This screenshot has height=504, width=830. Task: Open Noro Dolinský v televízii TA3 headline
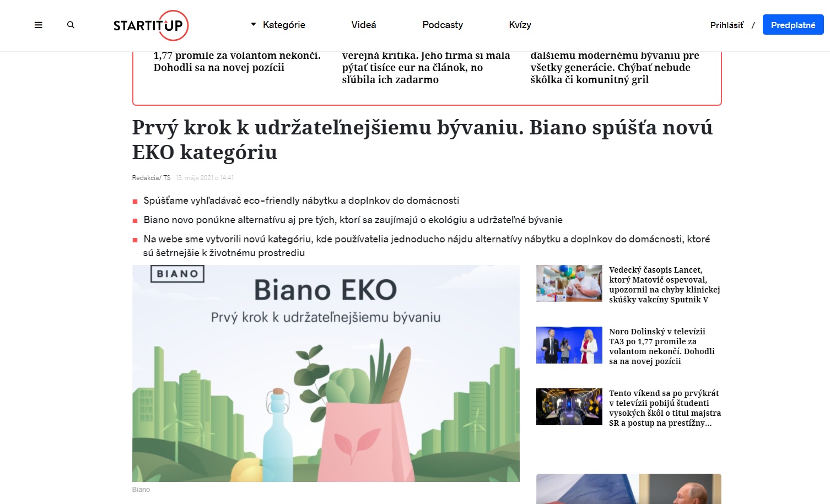click(x=662, y=346)
